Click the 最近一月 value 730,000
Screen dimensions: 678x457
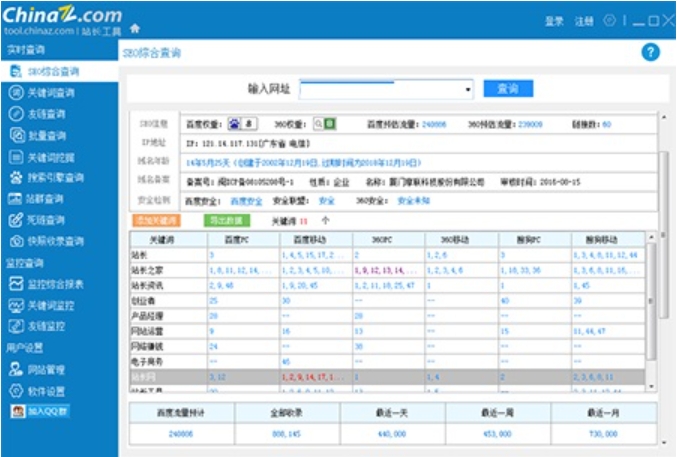click(603, 434)
